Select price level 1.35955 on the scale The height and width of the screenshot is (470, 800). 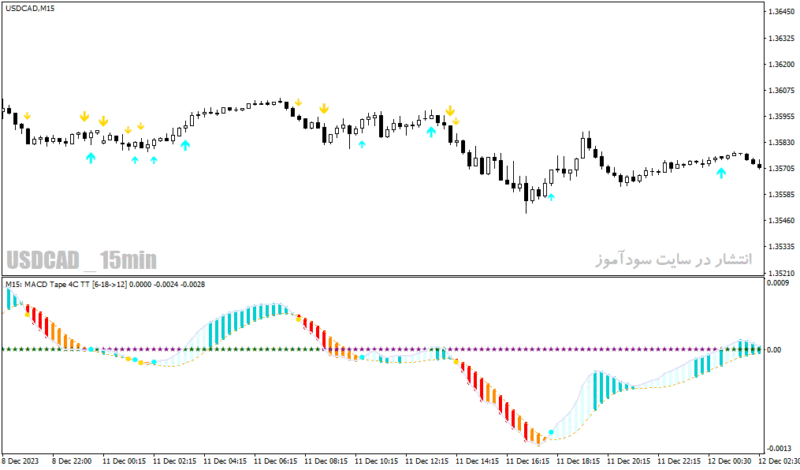click(x=781, y=116)
